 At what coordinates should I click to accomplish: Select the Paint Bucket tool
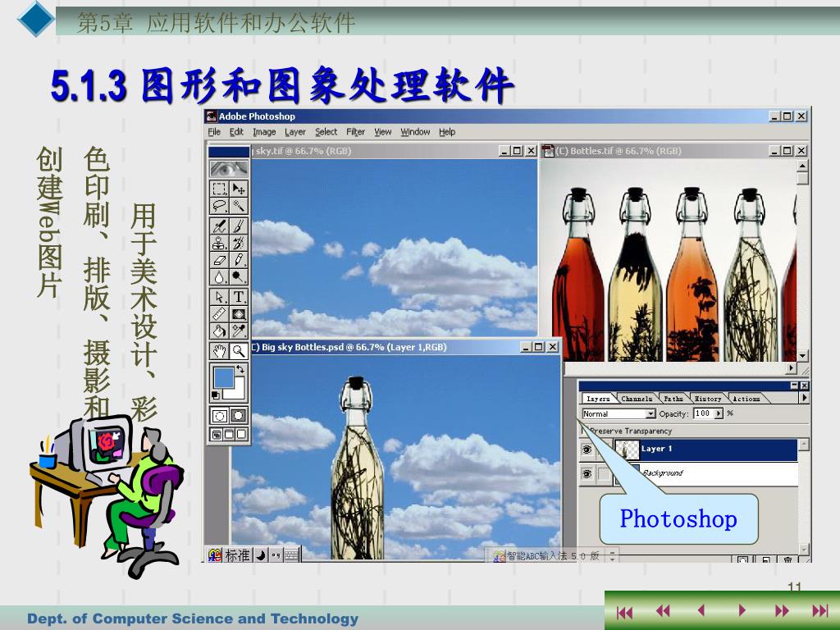[x=219, y=331]
